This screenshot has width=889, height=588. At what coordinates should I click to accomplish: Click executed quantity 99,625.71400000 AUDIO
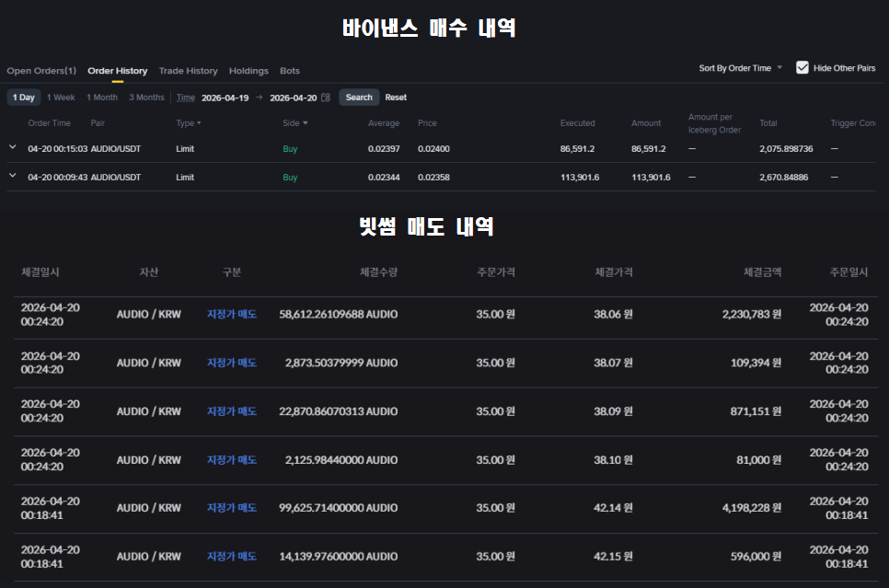[338, 508]
